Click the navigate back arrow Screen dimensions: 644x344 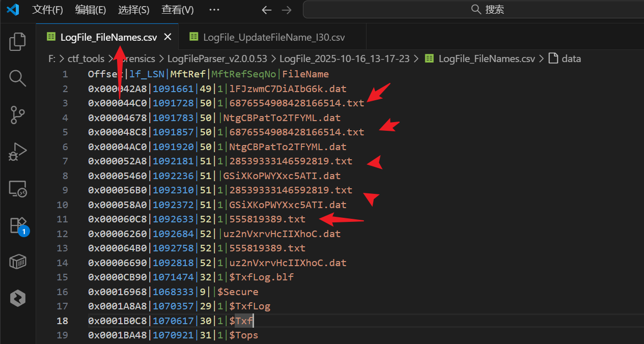click(x=266, y=10)
